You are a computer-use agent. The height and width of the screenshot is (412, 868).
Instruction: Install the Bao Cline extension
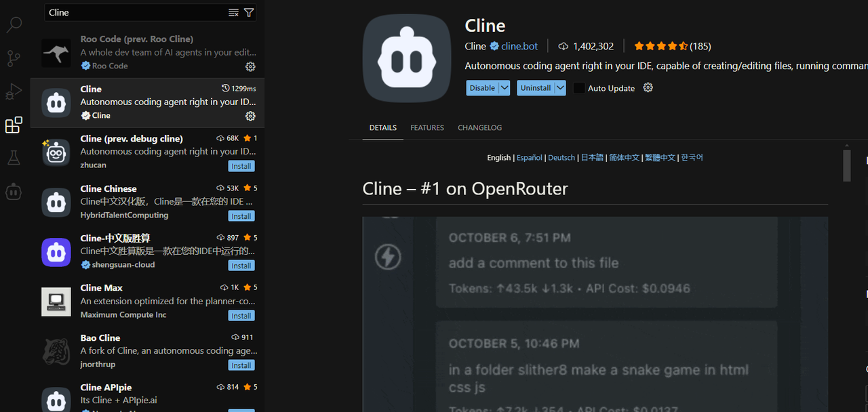pos(241,365)
